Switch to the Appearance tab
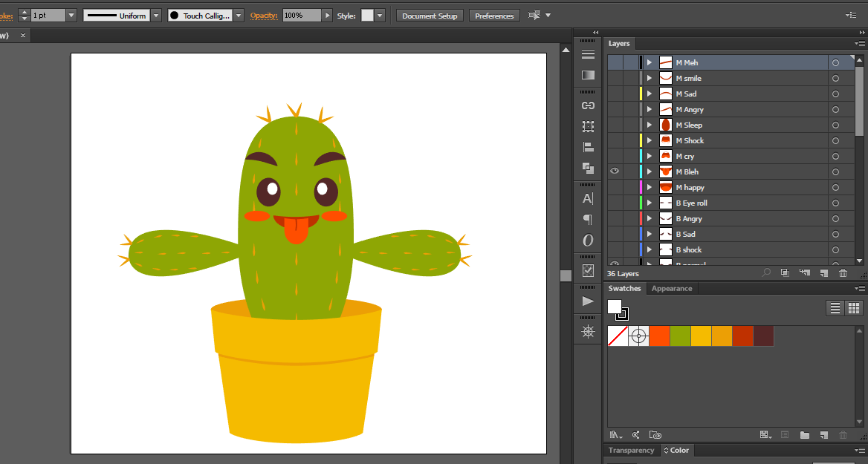This screenshot has height=464, width=868. (x=671, y=289)
